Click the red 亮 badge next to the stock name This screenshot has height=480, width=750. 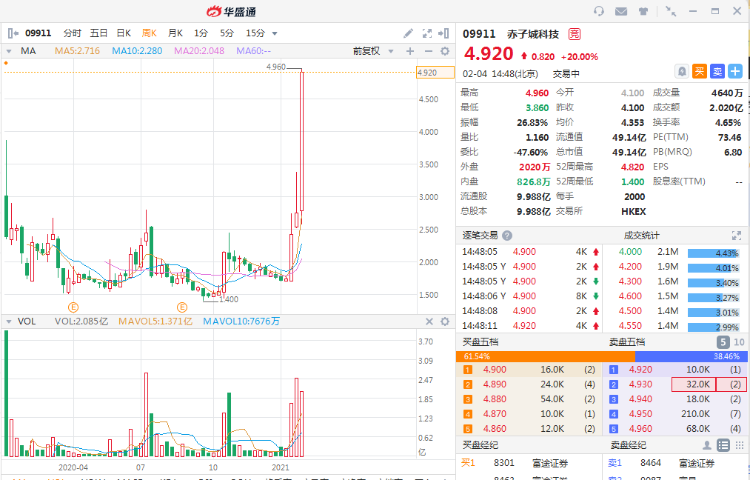pos(574,34)
